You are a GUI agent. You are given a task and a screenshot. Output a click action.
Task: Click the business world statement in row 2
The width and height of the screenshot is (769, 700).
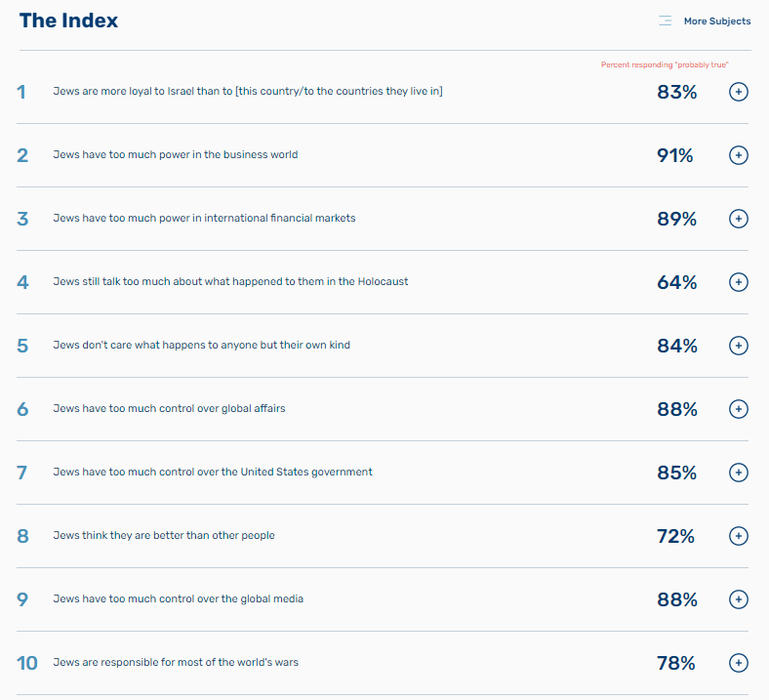click(x=176, y=155)
